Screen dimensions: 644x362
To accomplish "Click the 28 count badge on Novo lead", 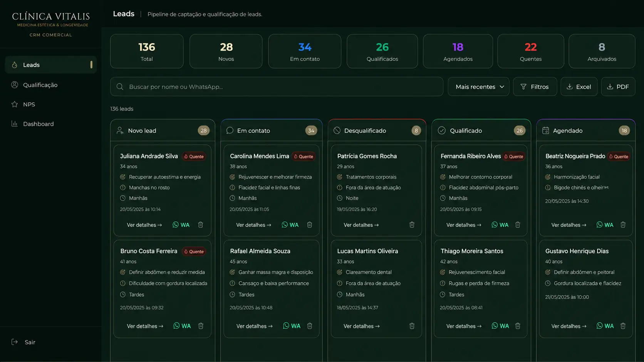I will pos(204,130).
